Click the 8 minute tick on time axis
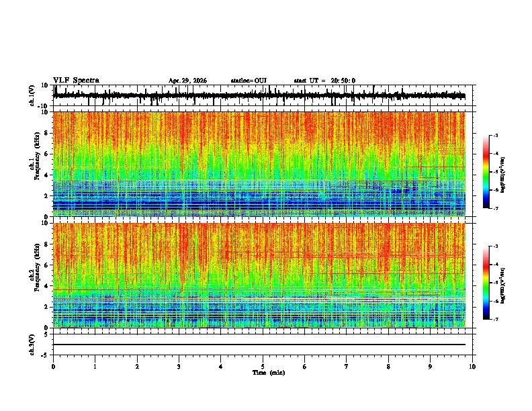532x411 pixels. (388, 367)
